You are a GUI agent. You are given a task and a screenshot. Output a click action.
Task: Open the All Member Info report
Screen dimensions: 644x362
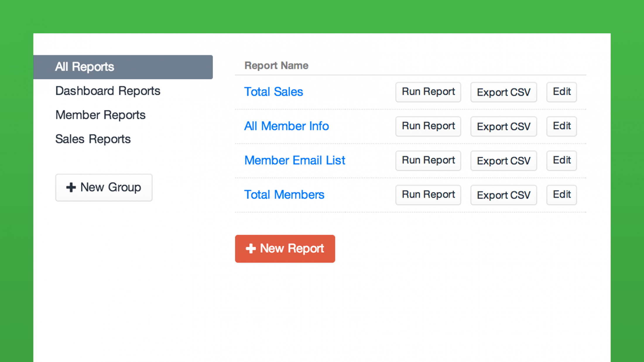click(x=286, y=126)
